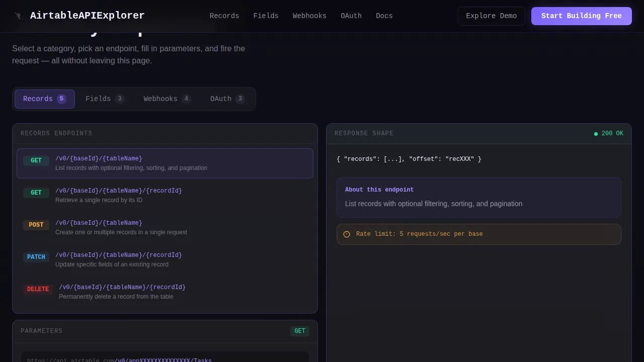The height and width of the screenshot is (362, 644).
Task: Switch to the OAuth category tab
Action: [x=226, y=99]
